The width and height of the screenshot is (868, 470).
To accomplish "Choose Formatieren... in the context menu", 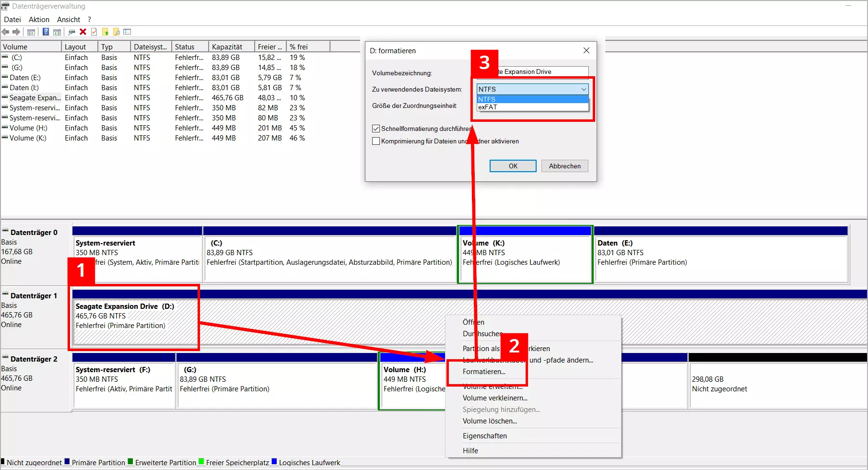I will (484, 372).
